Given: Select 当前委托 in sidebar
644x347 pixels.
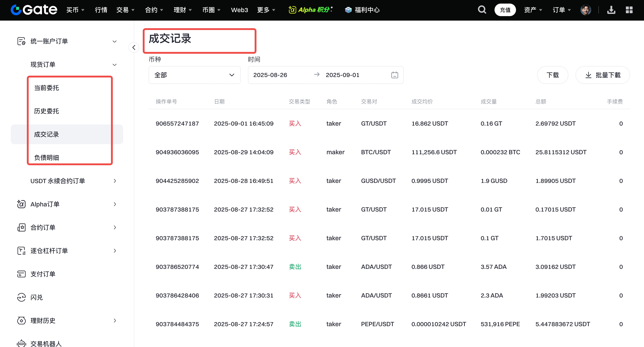Looking at the screenshot, I should (47, 88).
